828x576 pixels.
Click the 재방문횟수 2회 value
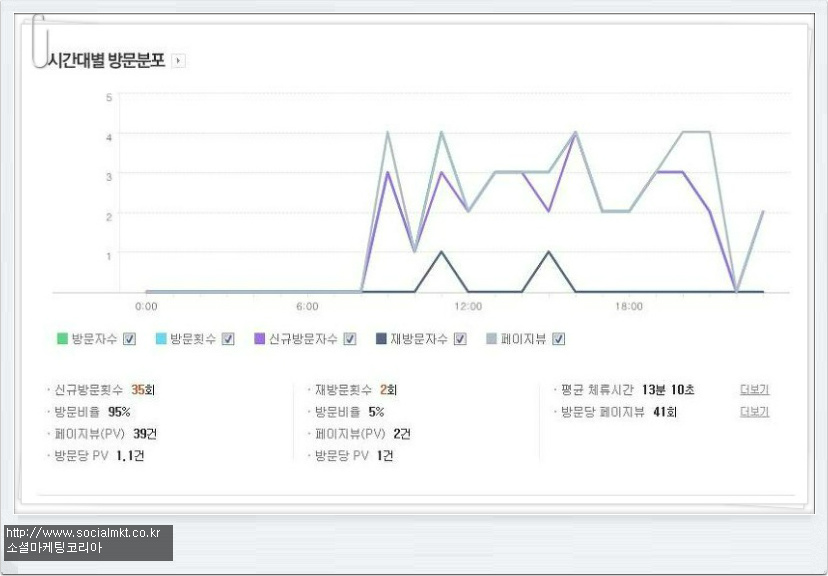(x=389, y=390)
